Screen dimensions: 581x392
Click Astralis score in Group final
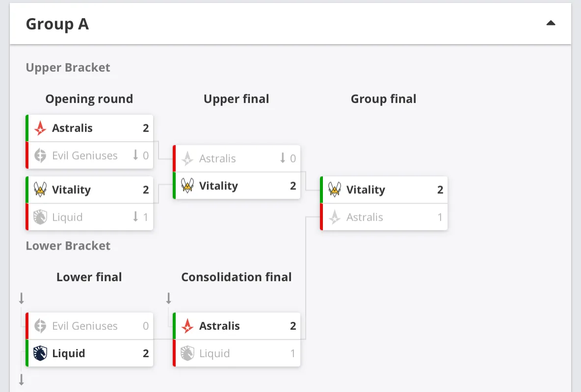[x=440, y=217]
